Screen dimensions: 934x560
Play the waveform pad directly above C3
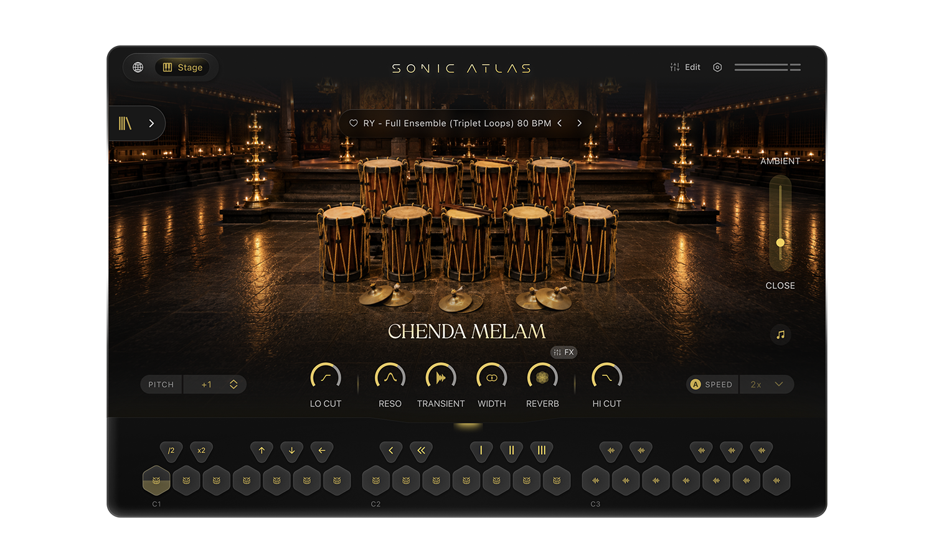pyautogui.click(x=596, y=480)
